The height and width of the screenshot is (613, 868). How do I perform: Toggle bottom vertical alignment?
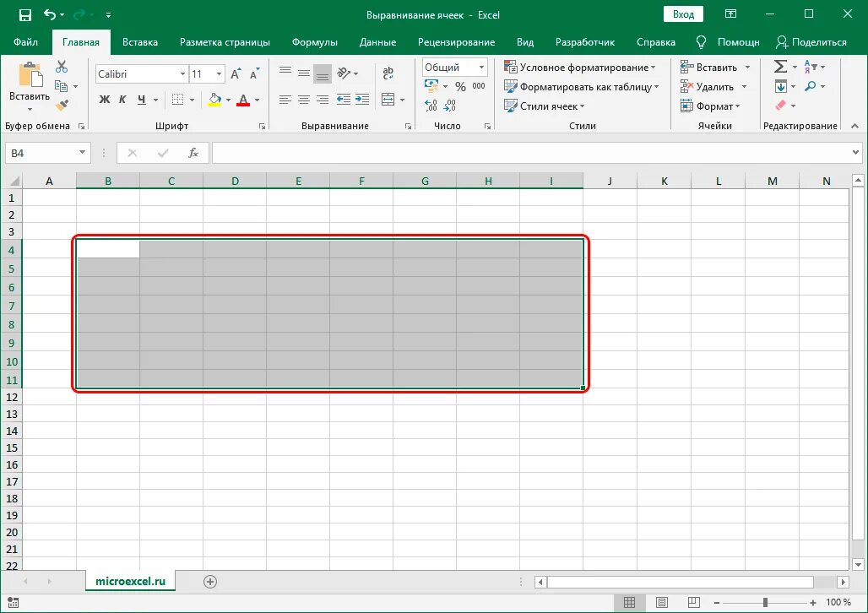323,73
